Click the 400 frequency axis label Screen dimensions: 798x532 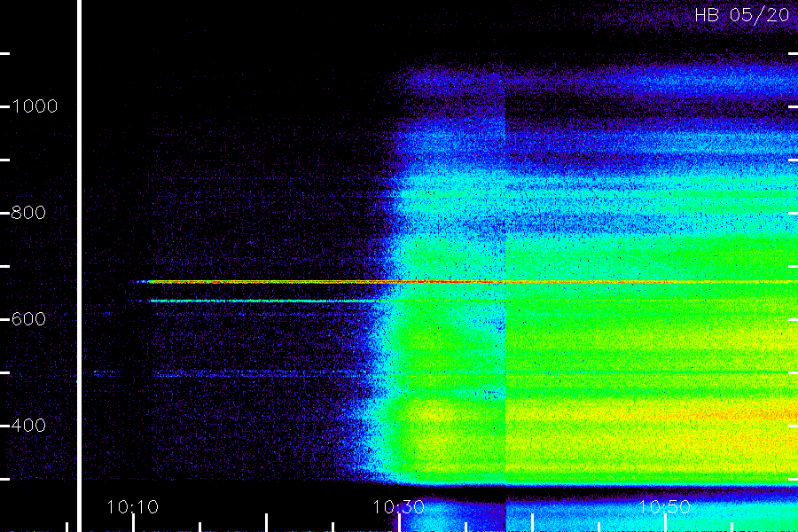pos(28,426)
